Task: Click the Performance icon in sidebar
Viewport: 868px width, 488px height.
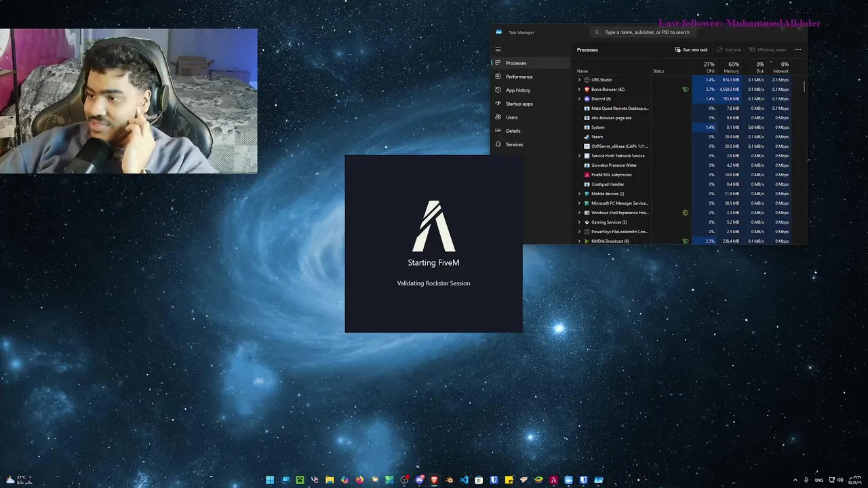Action: click(x=498, y=77)
